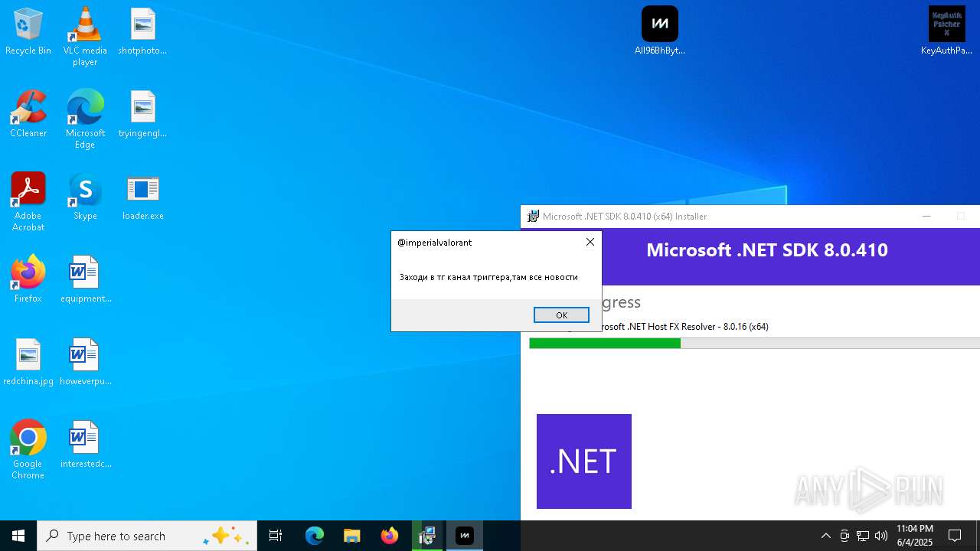
Task: Select redchina.jpg desktop file
Action: pyautogui.click(x=28, y=362)
